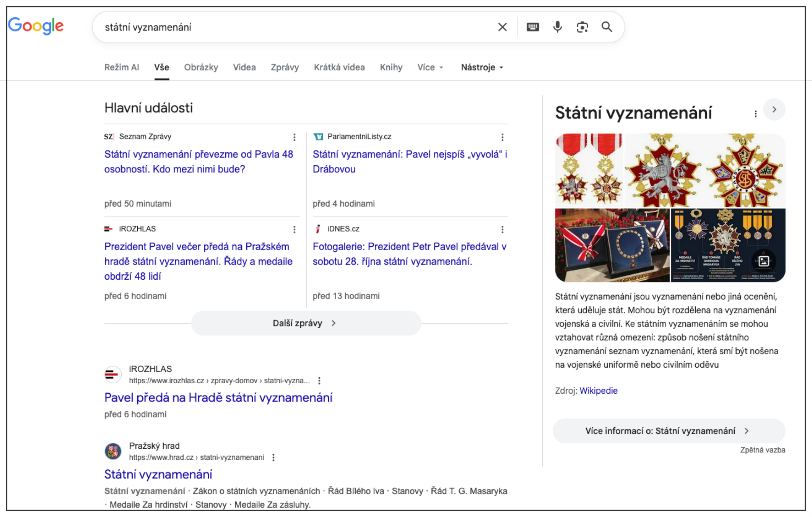This screenshot has width=812, height=517.
Task: Click the magnifying glass search icon
Action: pyautogui.click(x=606, y=27)
